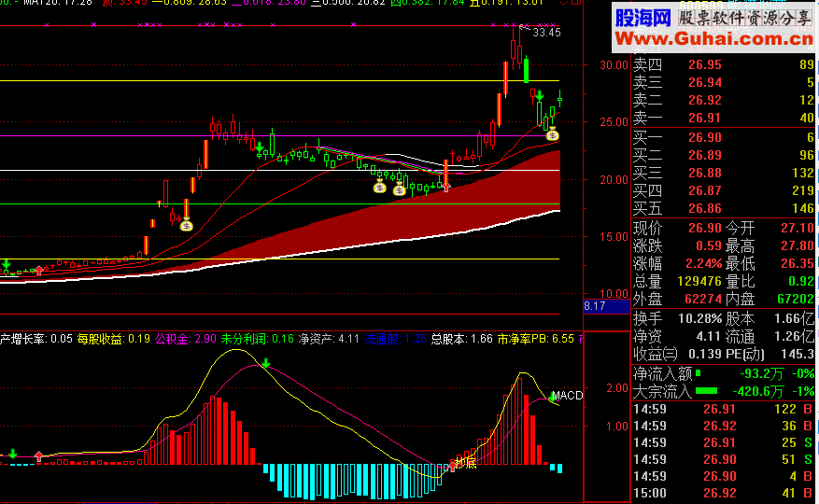Click the blue 8.17 price axis marker
The image size is (819, 504).
[606, 306]
